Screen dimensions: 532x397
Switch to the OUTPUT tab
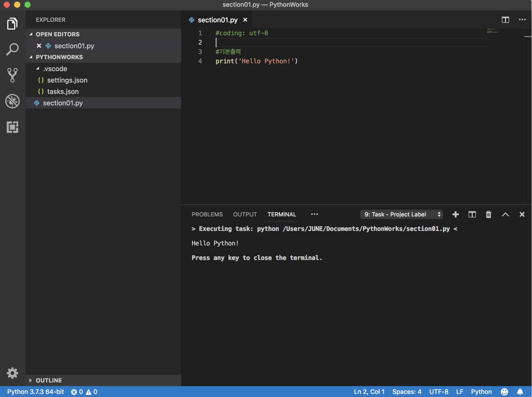click(245, 214)
